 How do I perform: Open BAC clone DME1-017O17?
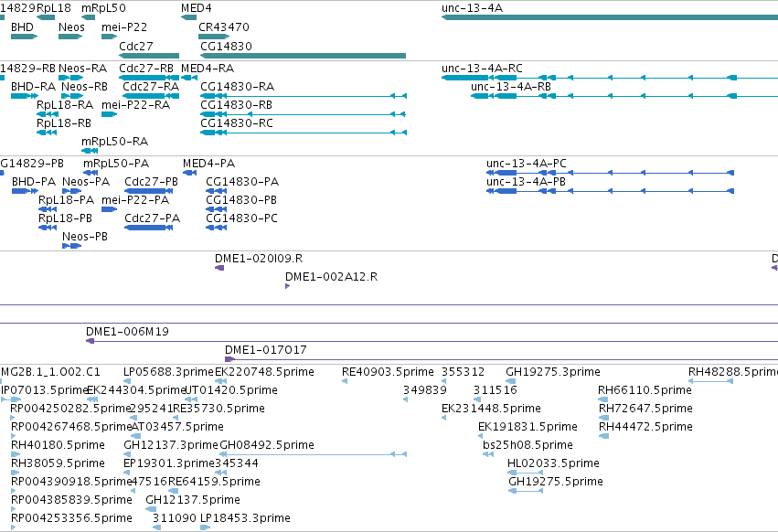click(x=501, y=359)
